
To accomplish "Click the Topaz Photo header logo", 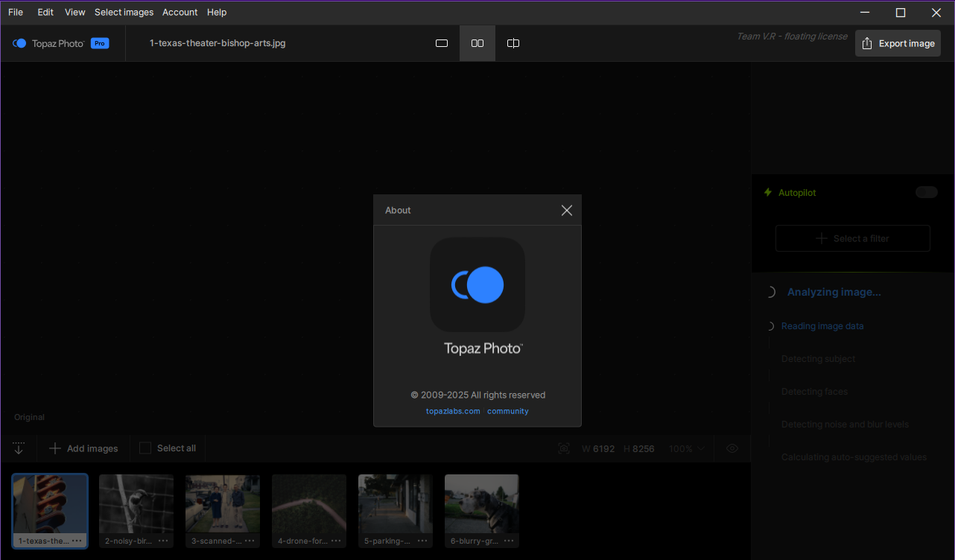I will tap(48, 43).
